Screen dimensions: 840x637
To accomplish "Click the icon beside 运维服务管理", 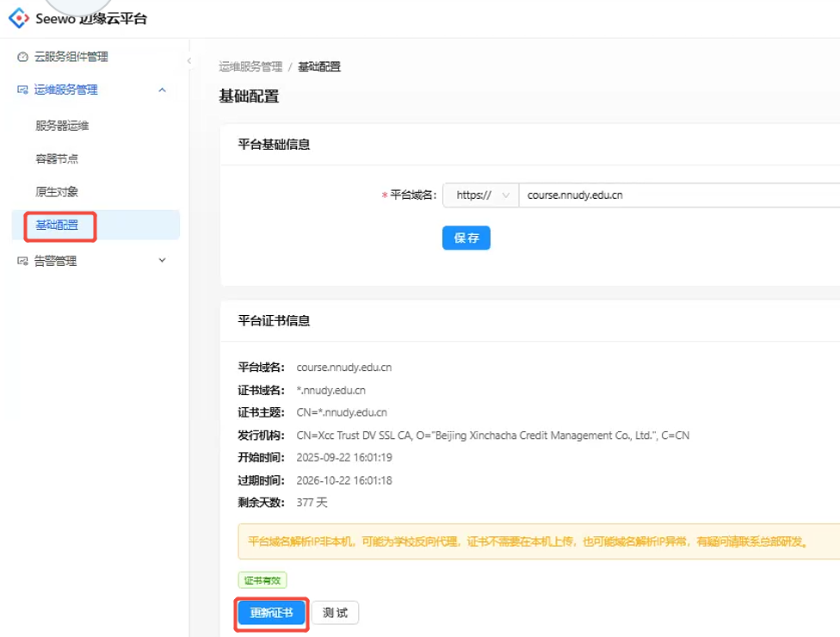I will (x=23, y=90).
